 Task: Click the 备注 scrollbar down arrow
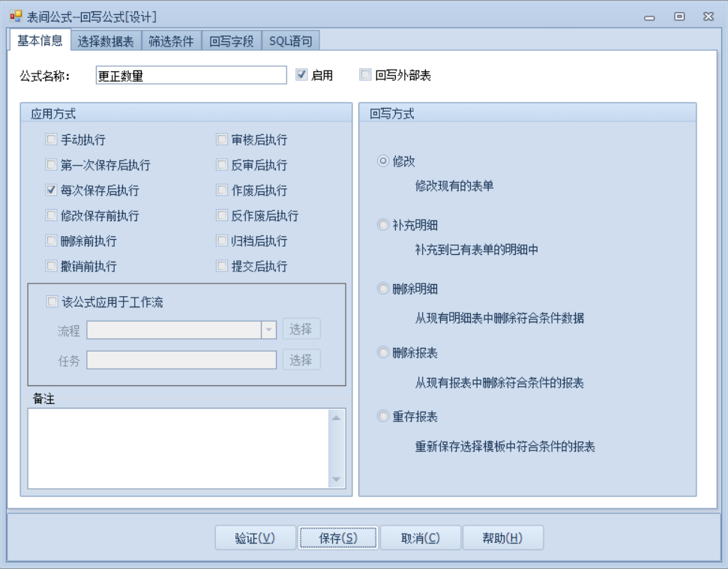pos(336,480)
